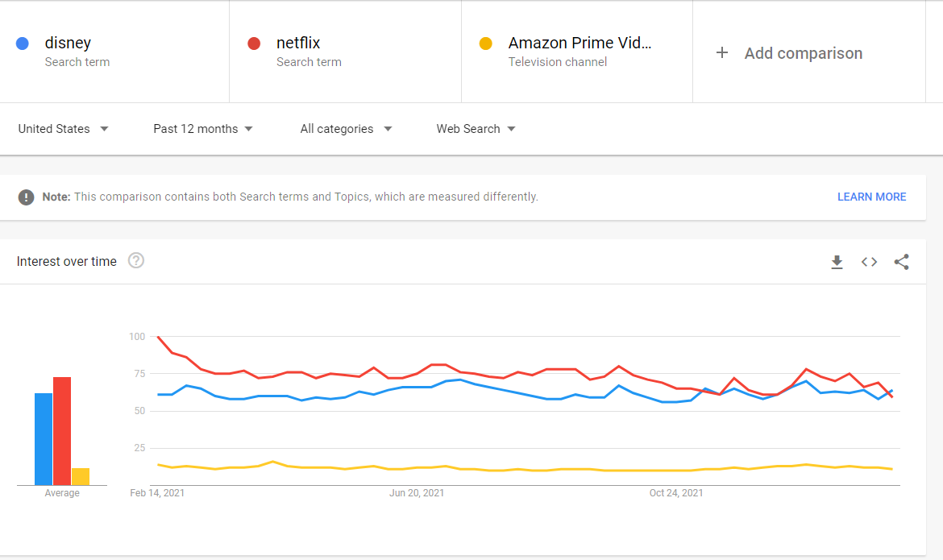Click the red netflix average bar
Viewport: 943px width, 560px height.
[62, 431]
